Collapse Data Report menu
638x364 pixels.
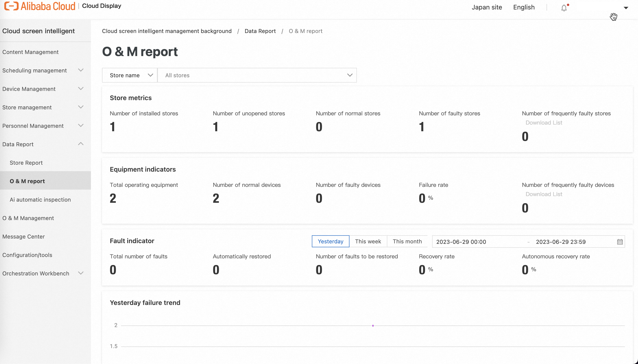point(45,144)
